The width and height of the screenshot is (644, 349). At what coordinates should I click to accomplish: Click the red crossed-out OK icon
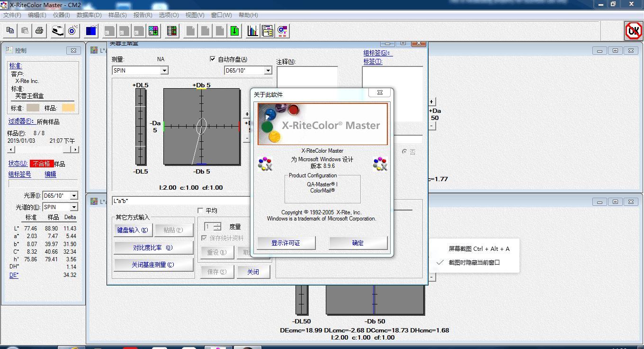pos(633,31)
